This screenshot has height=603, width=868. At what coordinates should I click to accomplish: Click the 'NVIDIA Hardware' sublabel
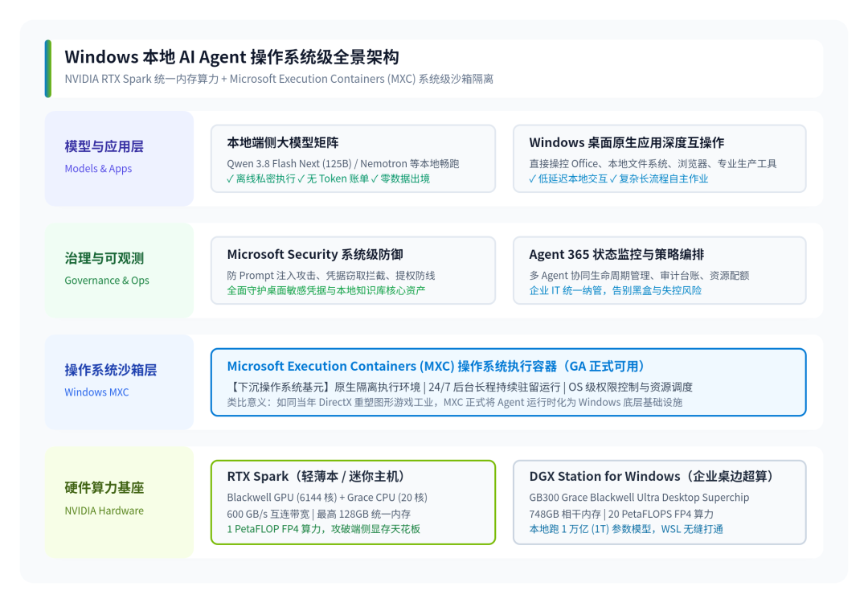click(x=104, y=511)
